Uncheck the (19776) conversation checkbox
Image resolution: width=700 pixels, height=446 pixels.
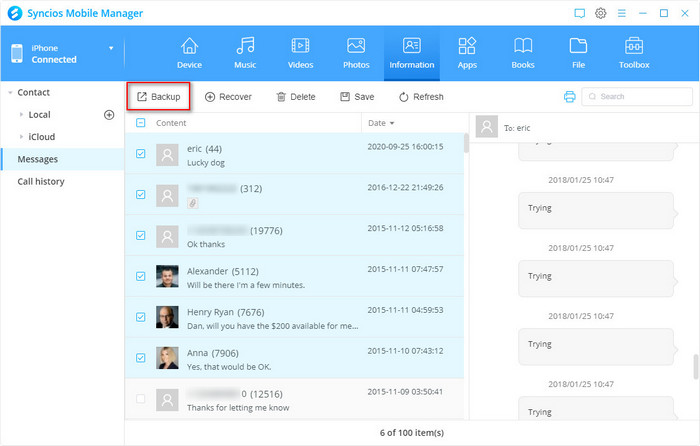(x=141, y=235)
